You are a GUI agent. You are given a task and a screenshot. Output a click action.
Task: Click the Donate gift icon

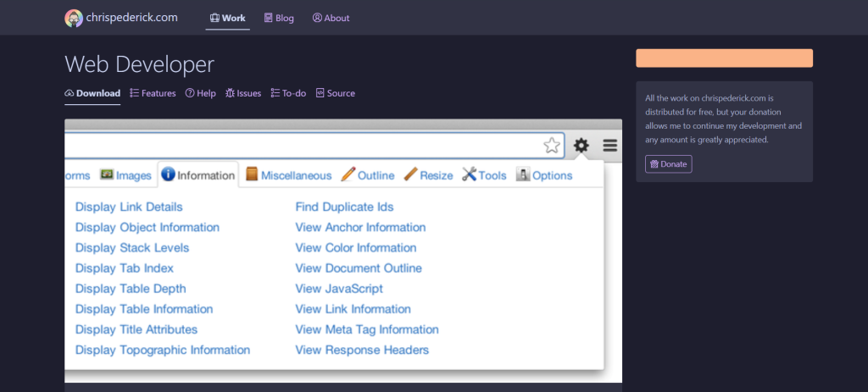(654, 164)
